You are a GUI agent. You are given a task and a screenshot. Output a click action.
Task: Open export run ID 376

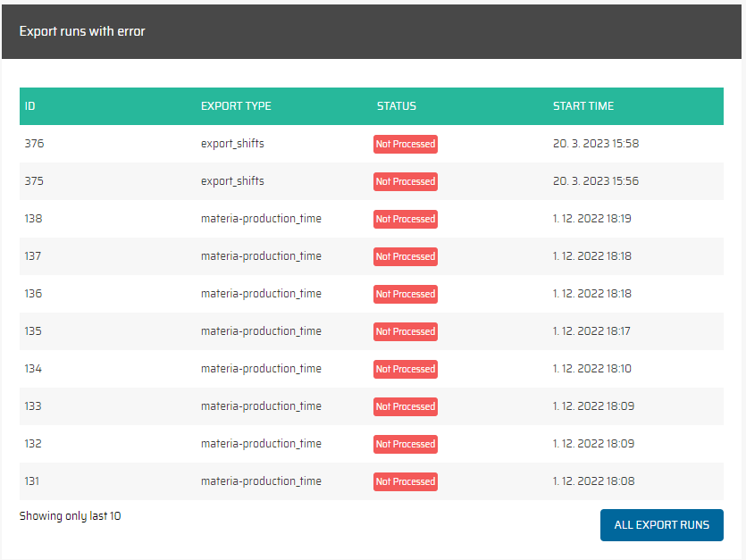34,144
